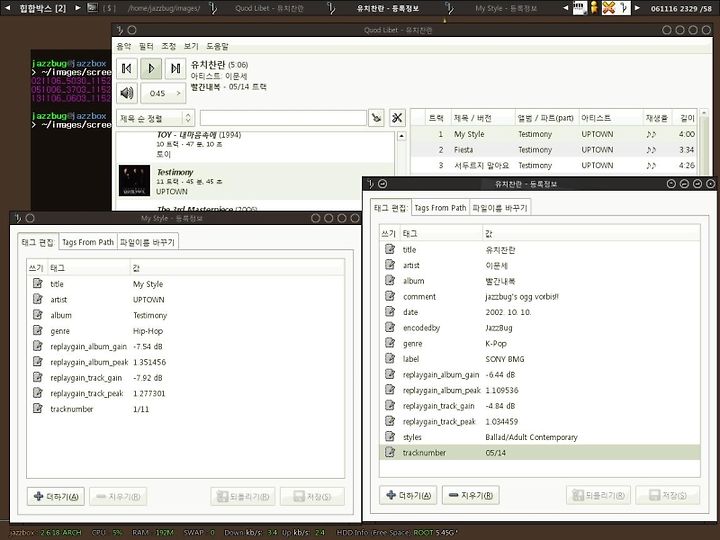Select the Testimony album cover thumbnail
Image resolution: width=720 pixels, height=540 pixels.
135,180
